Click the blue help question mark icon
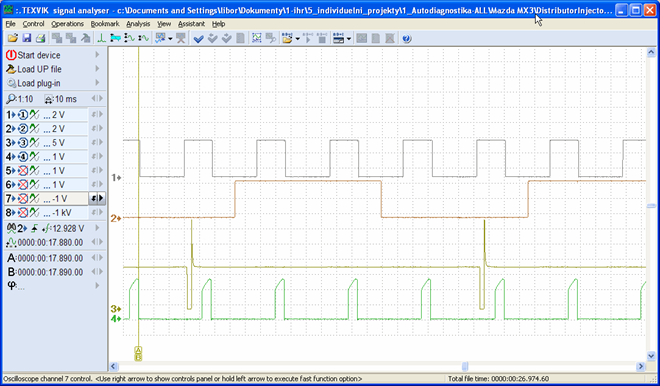The image size is (660, 386). pos(406,39)
